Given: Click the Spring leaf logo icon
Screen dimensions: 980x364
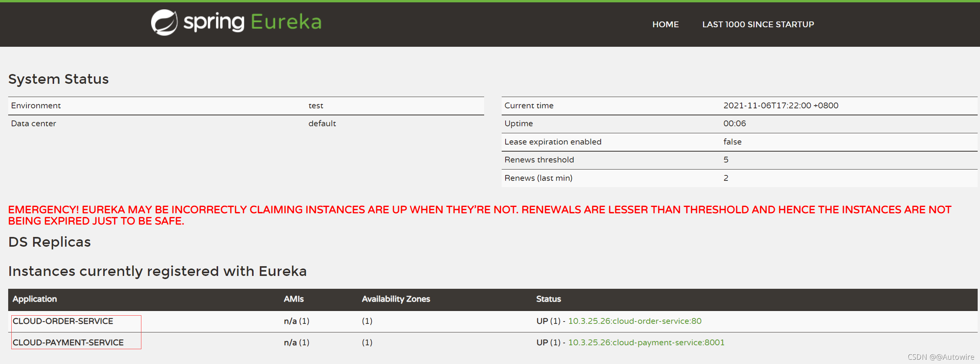Looking at the screenshot, I should click(x=164, y=22).
